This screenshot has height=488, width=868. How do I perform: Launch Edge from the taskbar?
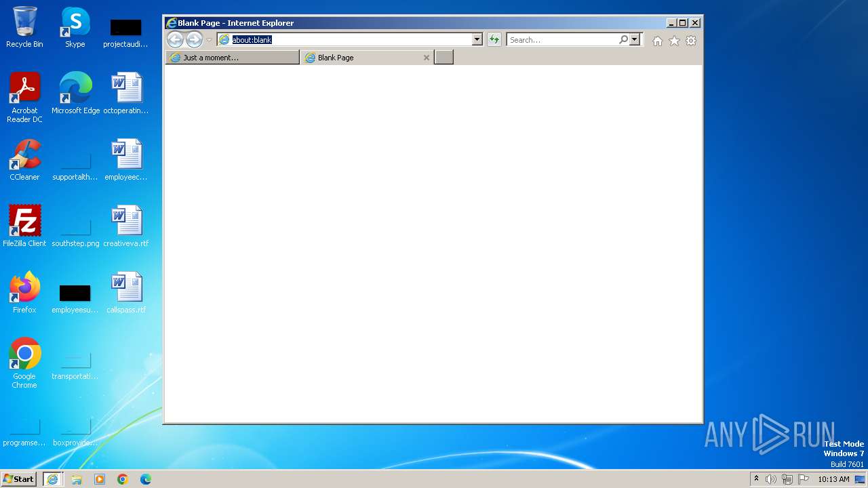click(x=146, y=479)
